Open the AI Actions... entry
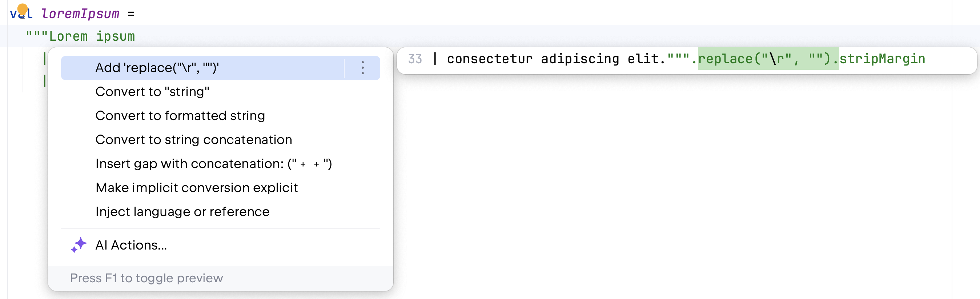Viewport: 980px width, 299px height. pyautogui.click(x=131, y=245)
